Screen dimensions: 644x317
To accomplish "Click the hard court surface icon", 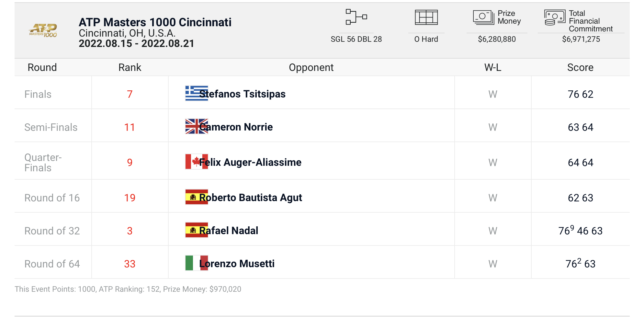I will pos(426,17).
